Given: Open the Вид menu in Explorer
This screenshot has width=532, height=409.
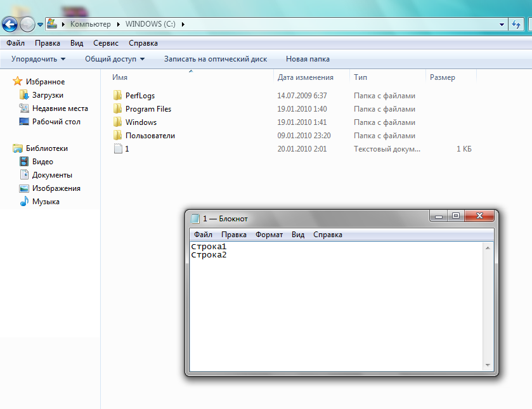Looking at the screenshot, I should [77, 43].
